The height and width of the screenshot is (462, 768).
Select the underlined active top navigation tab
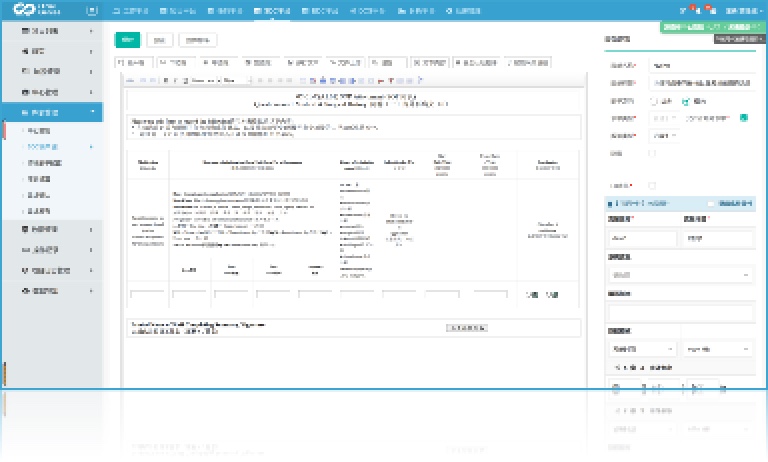click(x=272, y=11)
